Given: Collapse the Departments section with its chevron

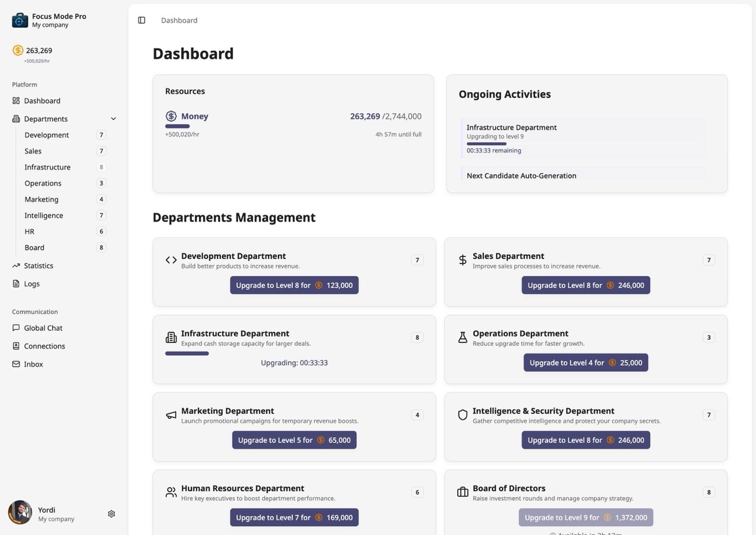Looking at the screenshot, I should (113, 118).
